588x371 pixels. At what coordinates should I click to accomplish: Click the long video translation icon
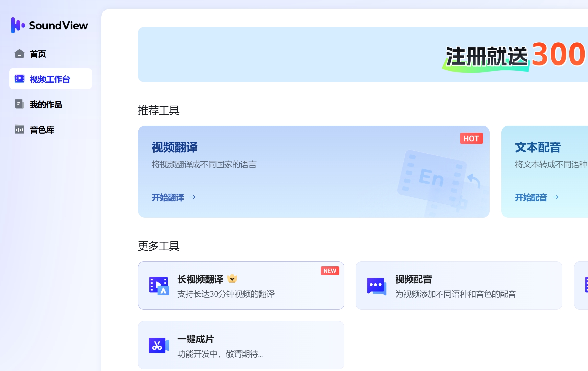pos(159,286)
